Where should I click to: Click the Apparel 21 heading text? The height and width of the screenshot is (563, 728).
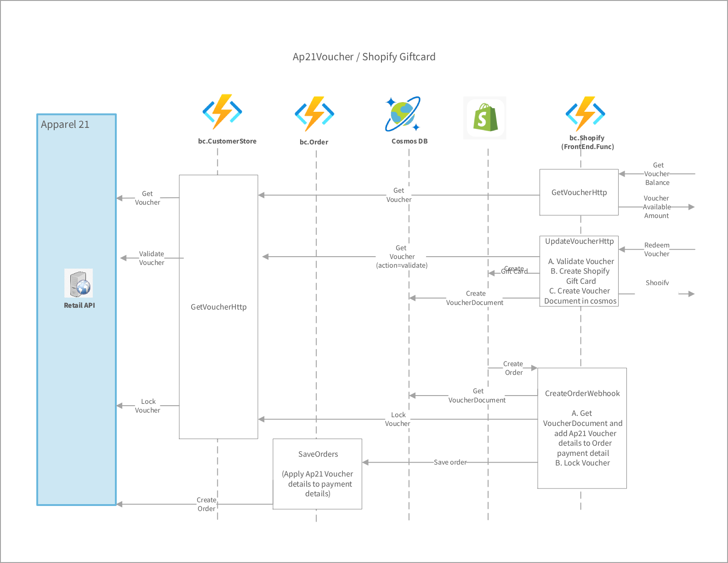tap(65, 124)
